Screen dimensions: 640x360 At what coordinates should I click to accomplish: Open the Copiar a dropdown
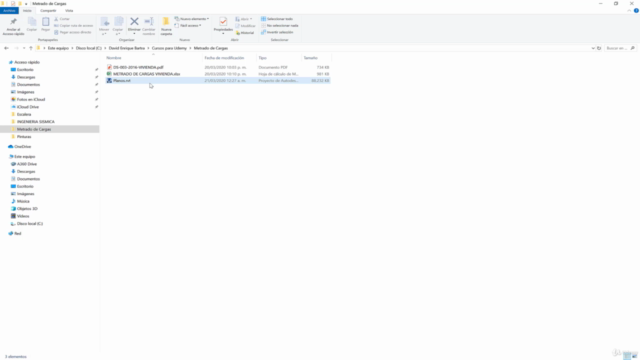tap(118, 26)
